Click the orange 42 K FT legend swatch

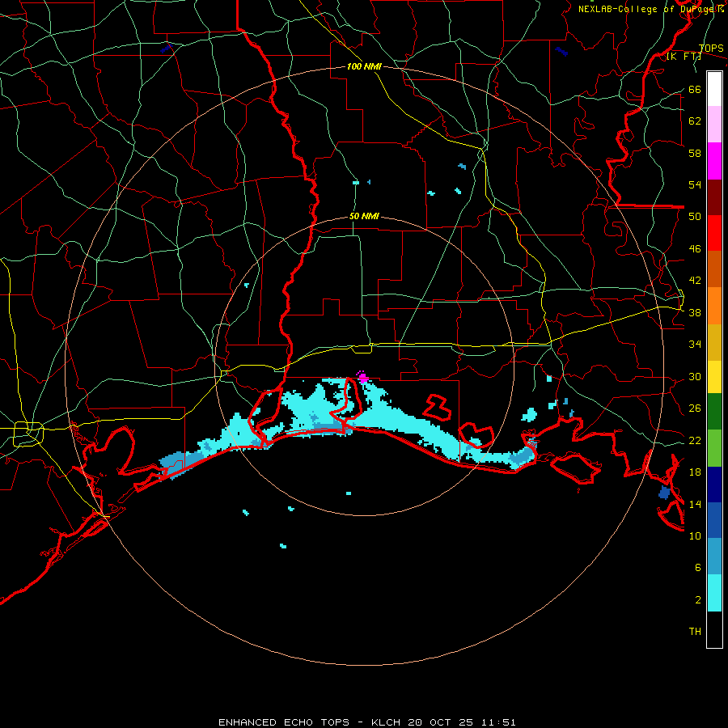[714, 306]
